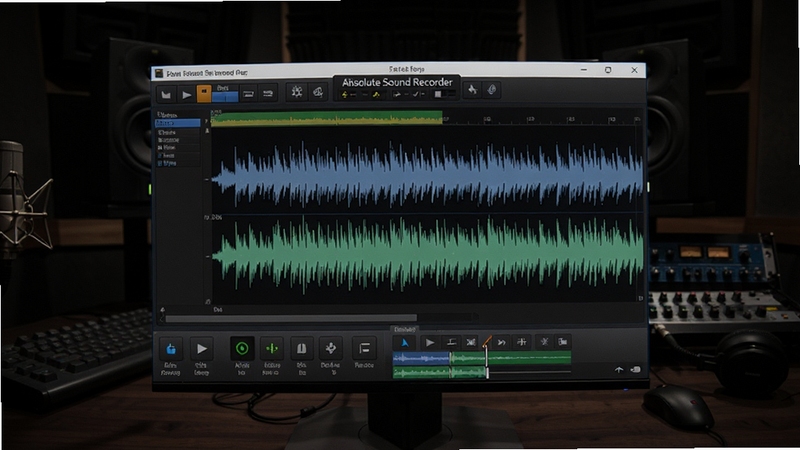This screenshot has width=800, height=450.
Task: Click the open book icon in bottom panel
Action: (302, 348)
